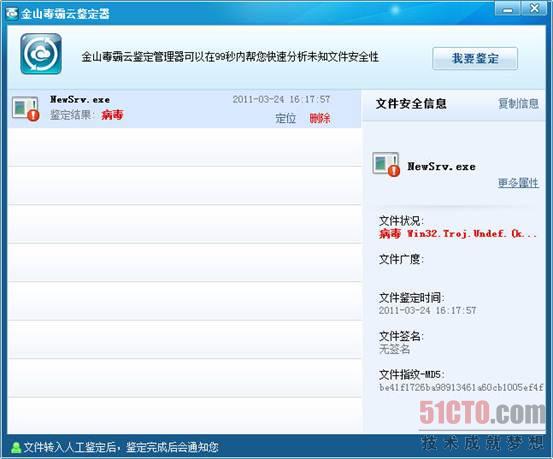Click the 无签名 signature value
Screen dimensions: 553x459
(x=394, y=349)
